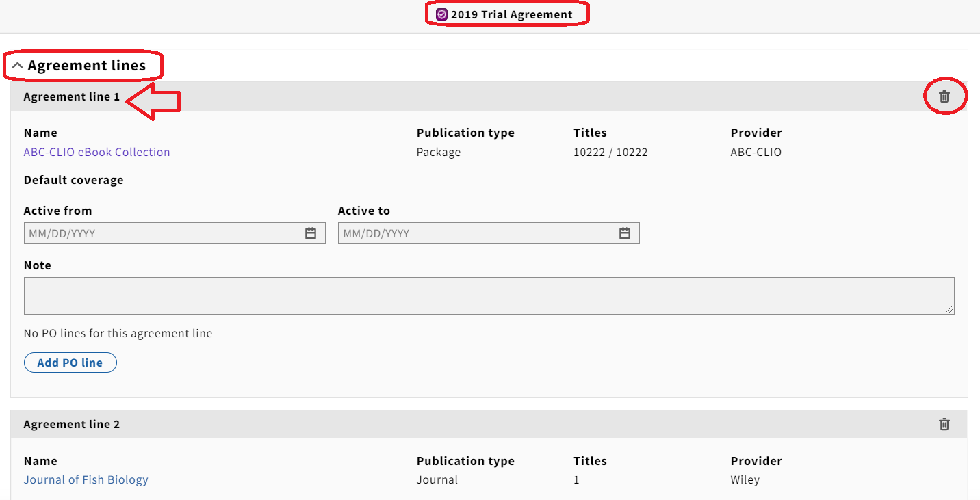Viewport: 980px width, 500px height.
Task: Select the Journal publication type value
Action: click(x=437, y=479)
